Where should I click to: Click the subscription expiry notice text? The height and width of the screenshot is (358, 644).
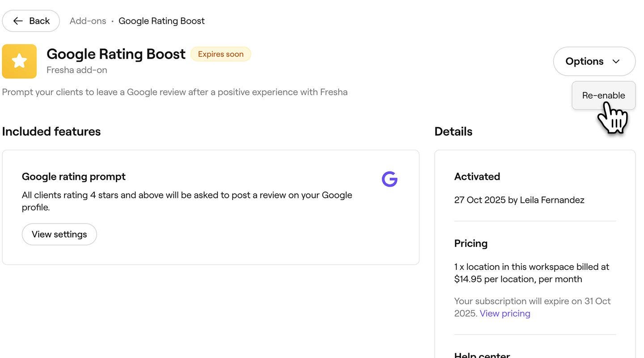[x=532, y=301]
